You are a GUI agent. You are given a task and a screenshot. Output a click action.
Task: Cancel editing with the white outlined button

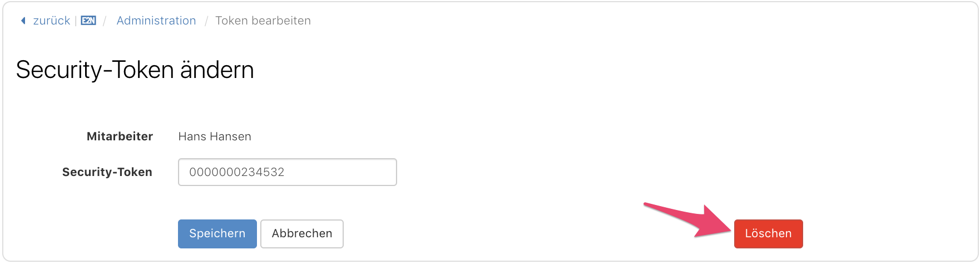302,233
